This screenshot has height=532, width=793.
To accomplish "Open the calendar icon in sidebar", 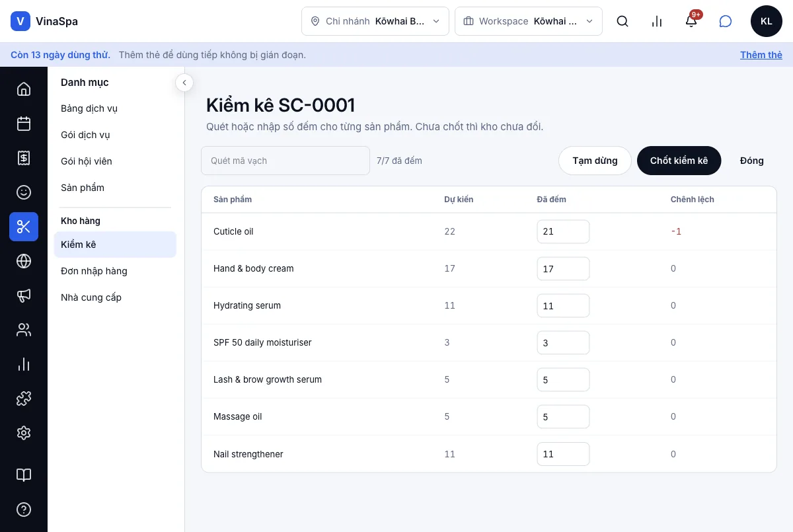I will (x=24, y=124).
